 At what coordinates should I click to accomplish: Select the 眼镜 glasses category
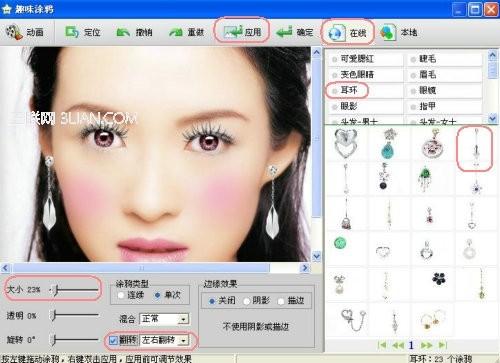coord(427,90)
